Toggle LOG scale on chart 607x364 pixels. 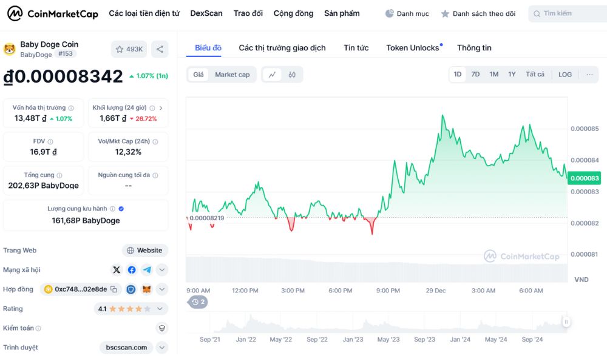click(565, 75)
